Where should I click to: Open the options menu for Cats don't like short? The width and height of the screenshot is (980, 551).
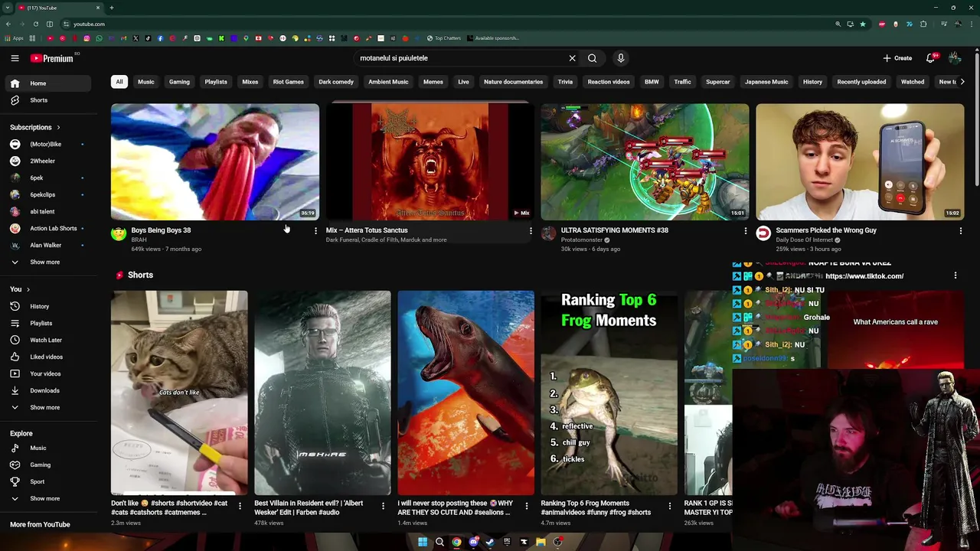point(240,506)
